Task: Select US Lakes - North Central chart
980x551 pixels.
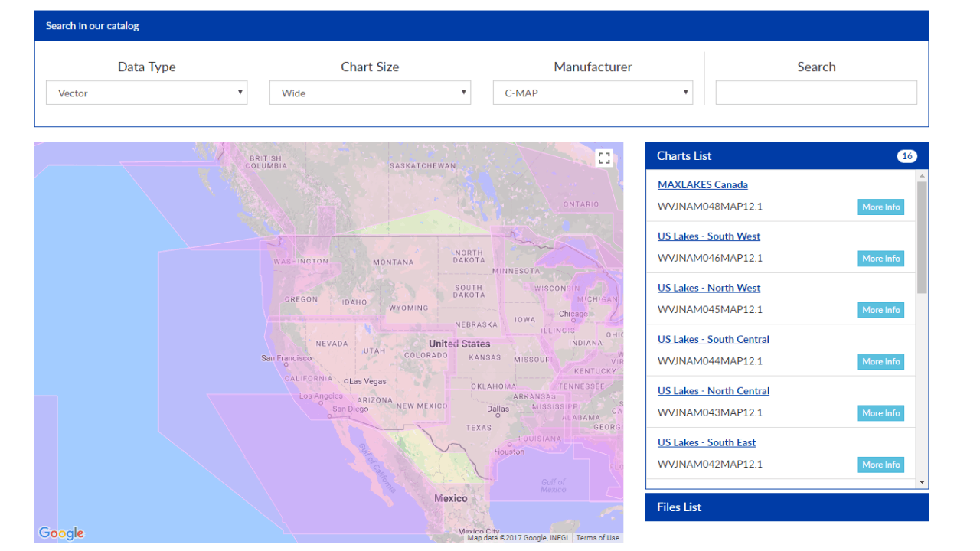Action: 713,390
